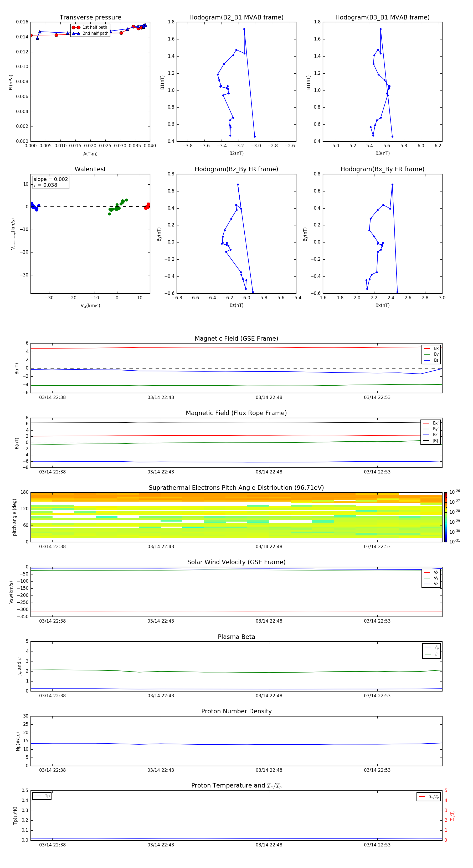473x868 pixels.
Task: Click the pitch angle distribution color bar
Action: [446, 517]
